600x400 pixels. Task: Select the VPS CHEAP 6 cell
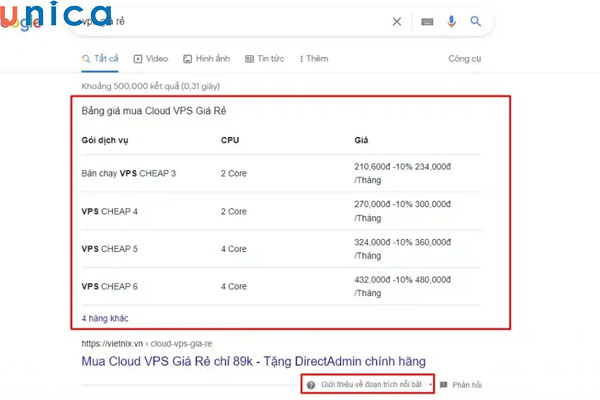(x=109, y=286)
